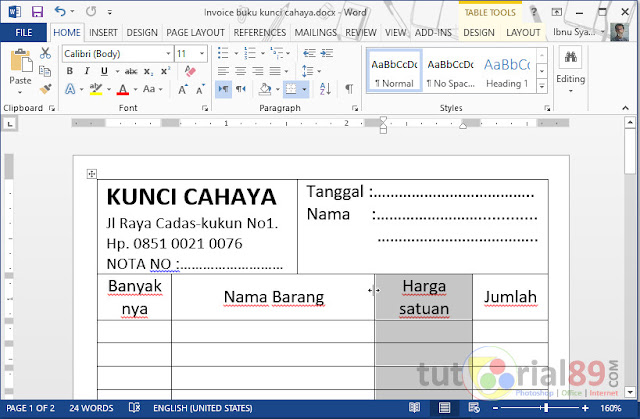Decrease indent icon

pos(309,53)
